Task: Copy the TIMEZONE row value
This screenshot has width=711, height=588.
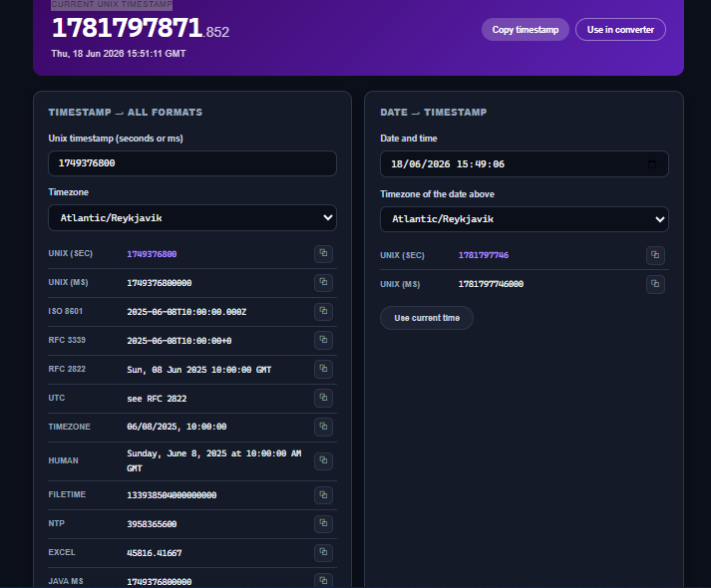Action: [323, 427]
